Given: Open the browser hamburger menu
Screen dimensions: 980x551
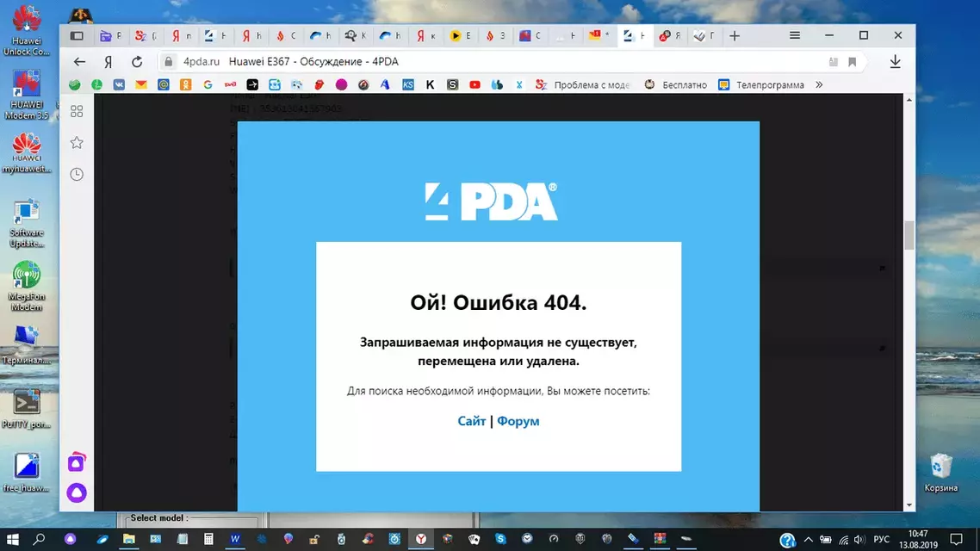Looking at the screenshot, I should pos(794,35).
